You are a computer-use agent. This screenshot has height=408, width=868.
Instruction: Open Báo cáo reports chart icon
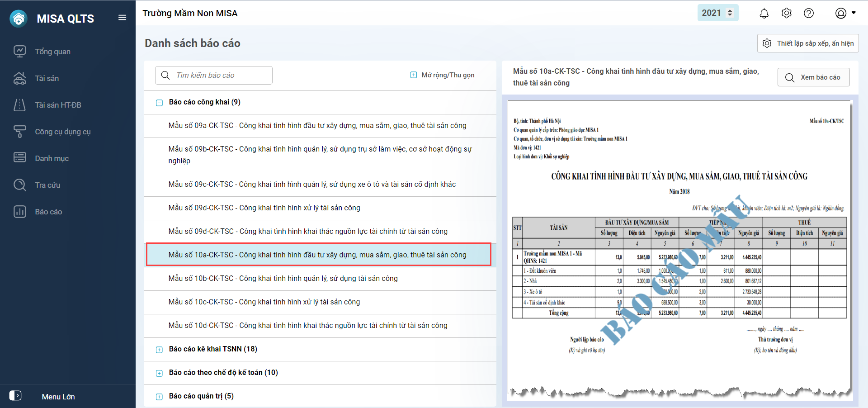click(20, 211)
